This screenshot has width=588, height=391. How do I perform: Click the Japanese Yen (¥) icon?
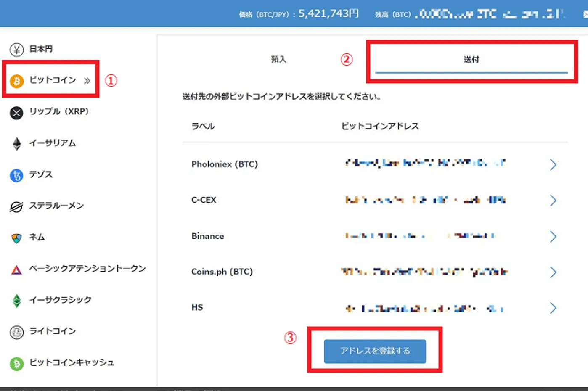click(16, 50)
